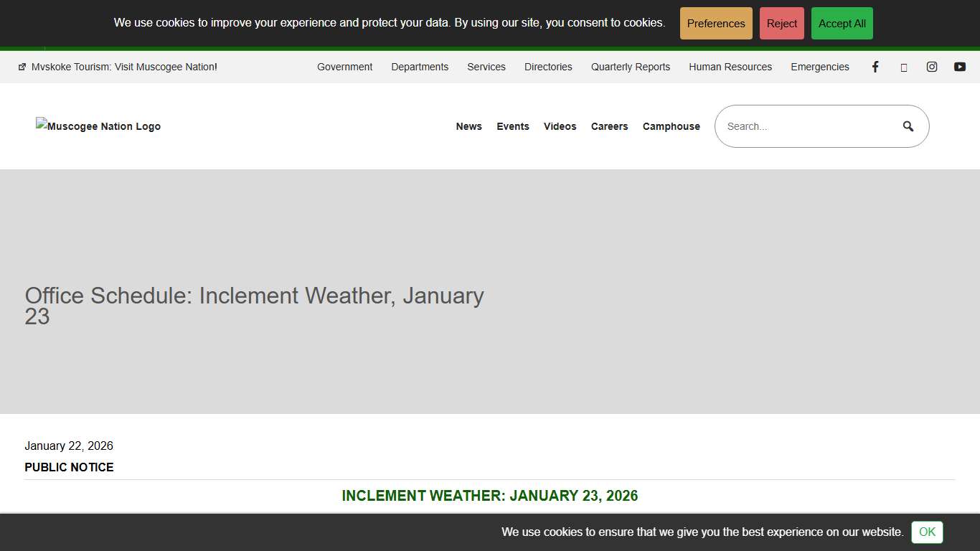Screen dimensions: 980x551
Task: Select the News menu item
Action: pyautogui.click(x=469, y=126)
